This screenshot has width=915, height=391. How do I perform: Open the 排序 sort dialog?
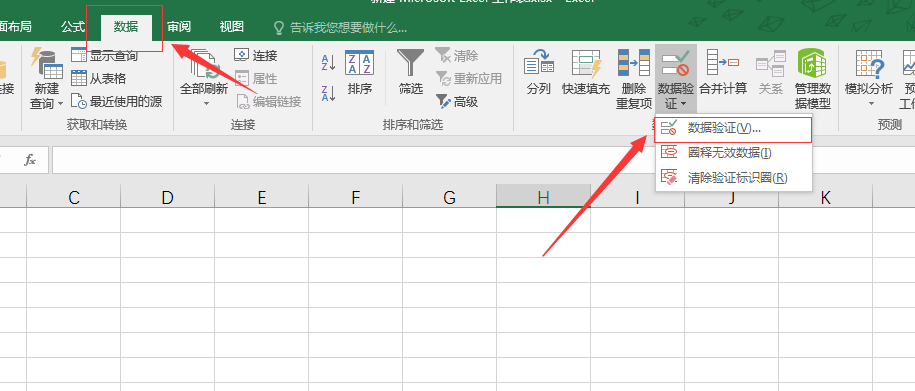359,73
